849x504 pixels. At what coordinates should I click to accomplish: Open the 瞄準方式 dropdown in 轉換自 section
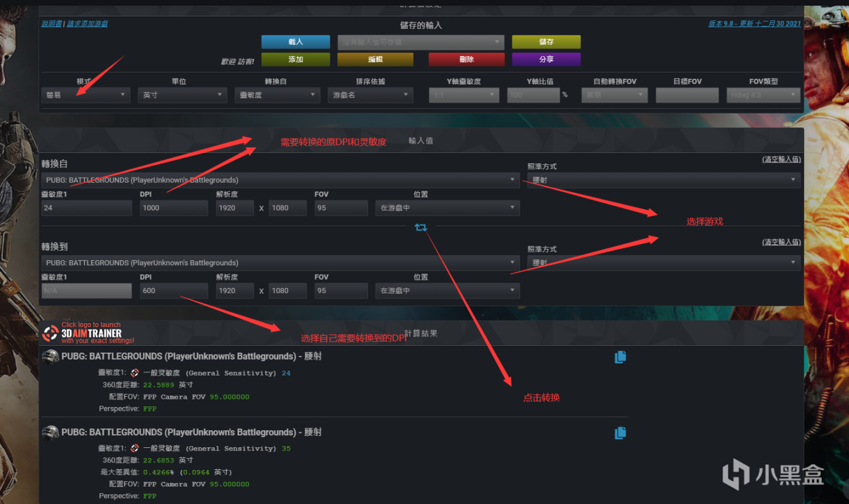click(x=664, y=180)
